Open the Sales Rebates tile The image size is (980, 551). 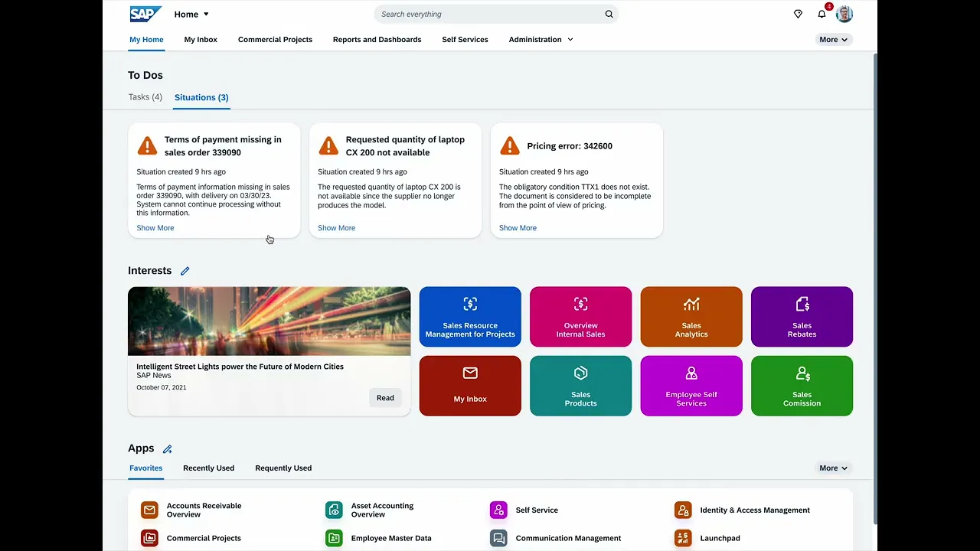pyautogui.click(x=802, y=317)
